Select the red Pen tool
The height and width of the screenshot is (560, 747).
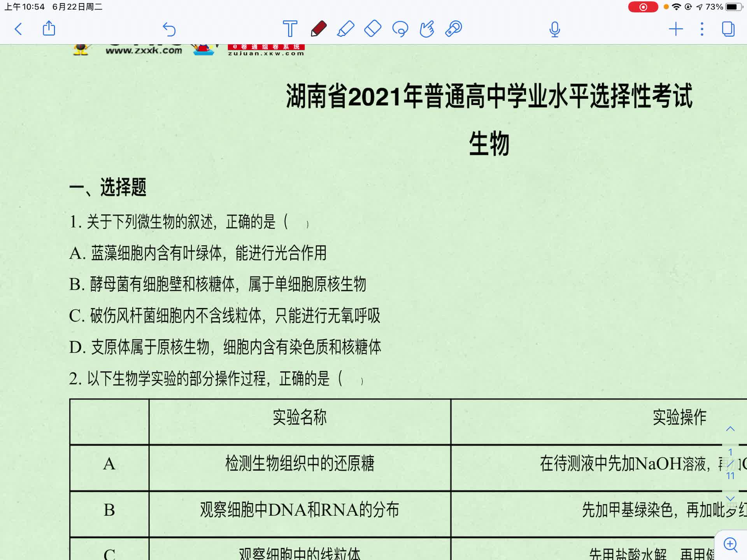point(319,29)
